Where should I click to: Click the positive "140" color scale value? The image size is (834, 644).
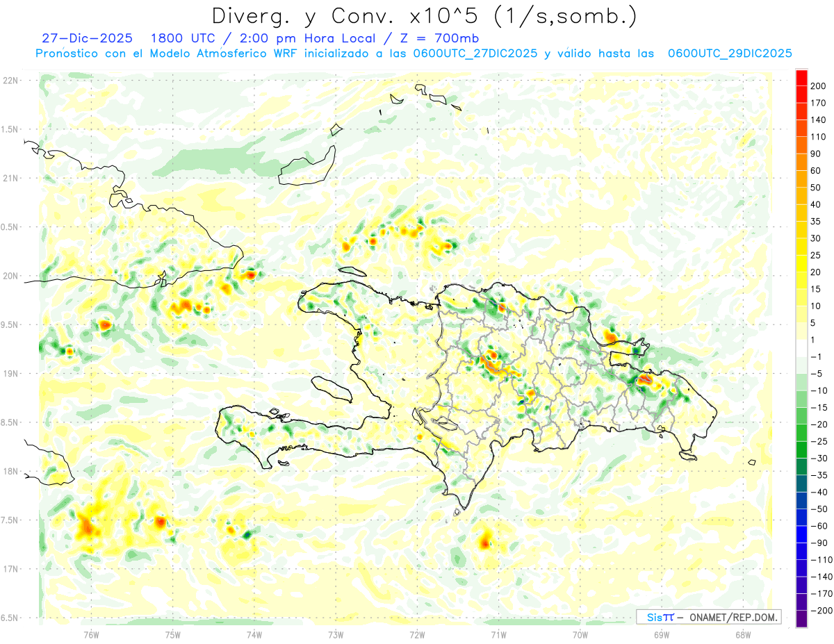pyautogui.click(x=819, y=119)
